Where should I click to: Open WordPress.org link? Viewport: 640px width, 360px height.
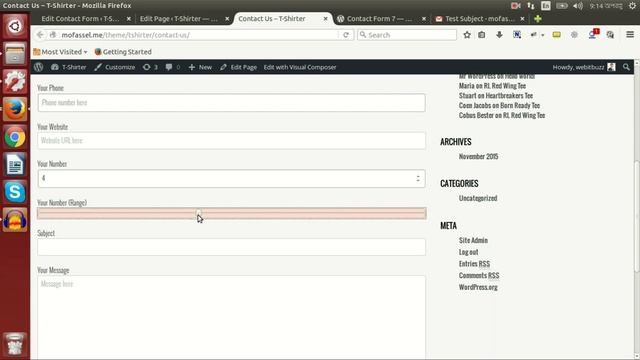(x=478, y=287)
